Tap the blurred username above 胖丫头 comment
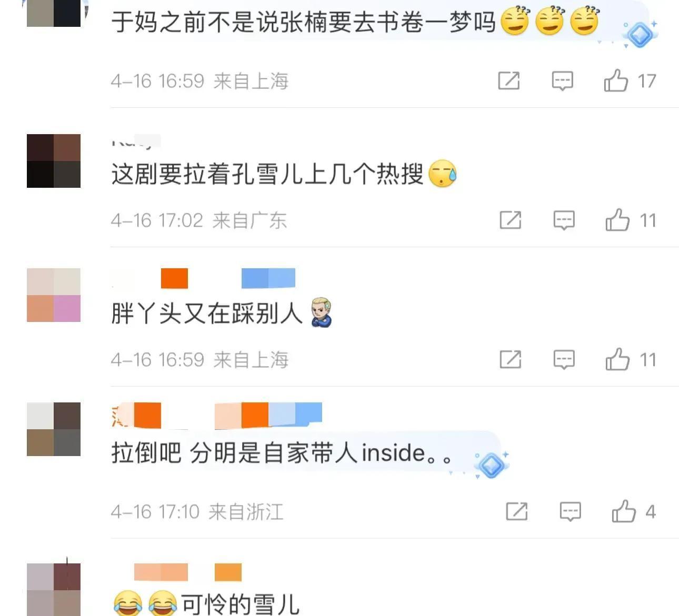679x616 pixels. (x=204, y=278)
